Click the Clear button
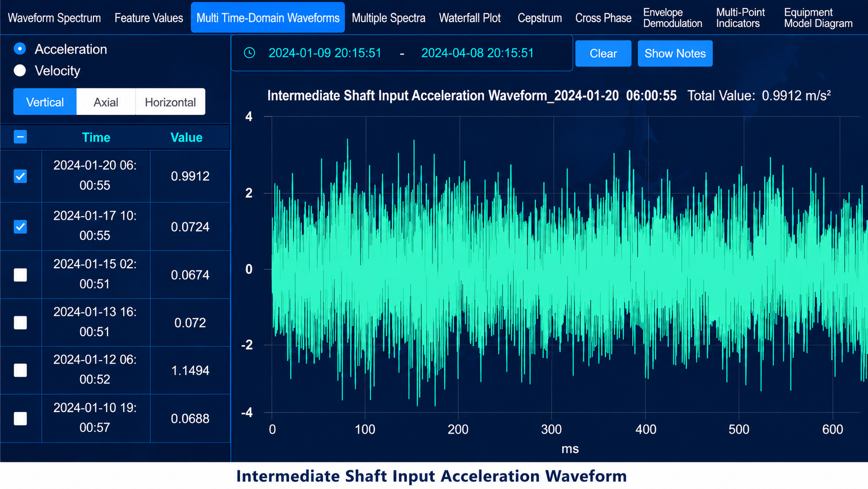 click(x=603, y=54)
